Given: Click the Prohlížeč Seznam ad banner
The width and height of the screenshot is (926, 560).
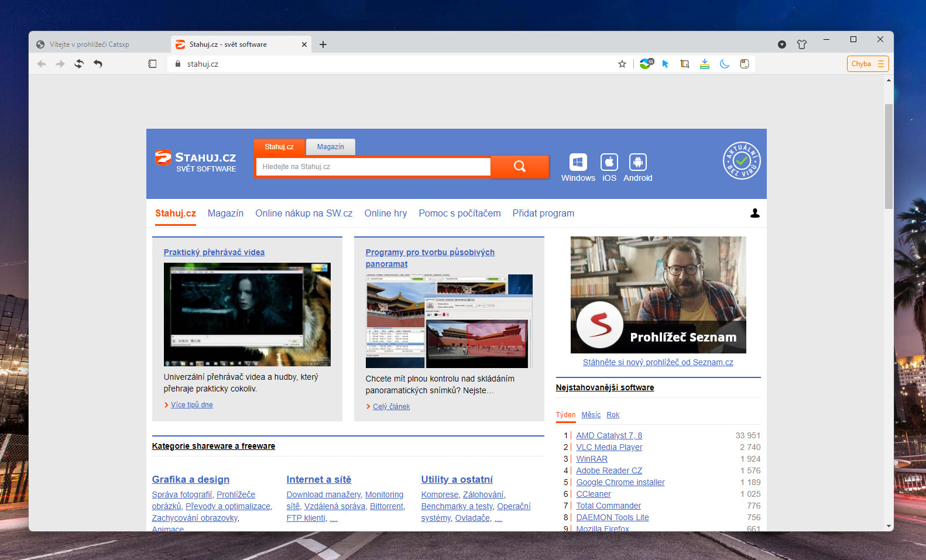Looking at the screenshot, I should point(659,295).
